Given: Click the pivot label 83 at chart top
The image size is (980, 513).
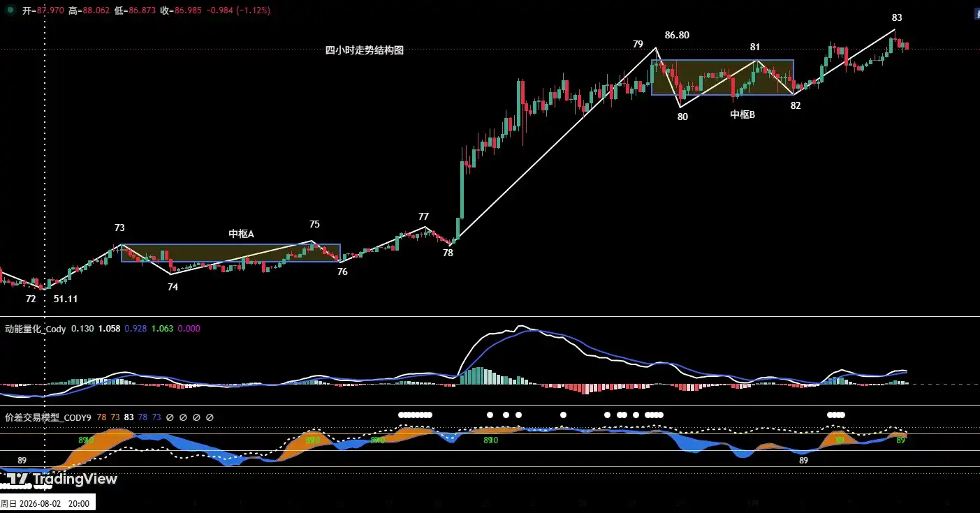Looking at the screenshot, I should [897, 17].
